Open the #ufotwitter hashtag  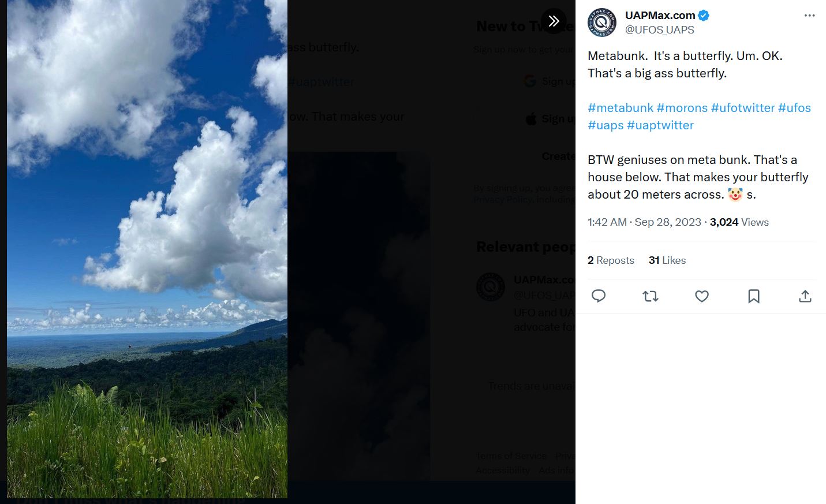pos(742,108)
